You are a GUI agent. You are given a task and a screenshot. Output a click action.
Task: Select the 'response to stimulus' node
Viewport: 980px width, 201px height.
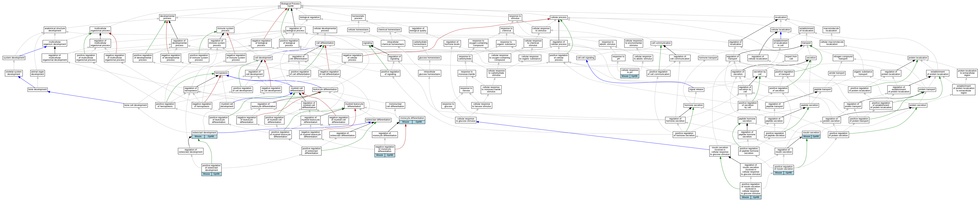point(515,17)
